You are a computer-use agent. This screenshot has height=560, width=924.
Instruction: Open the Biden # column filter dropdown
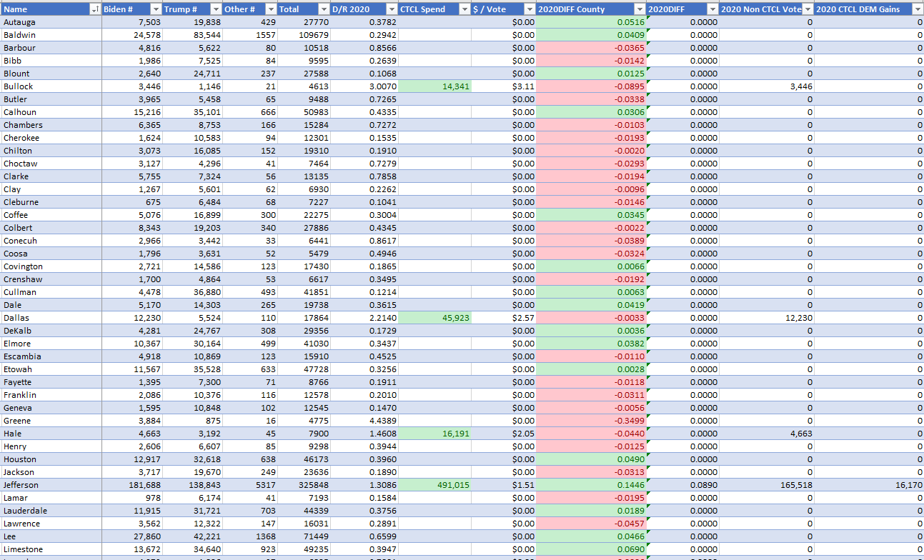pos(156,9)
